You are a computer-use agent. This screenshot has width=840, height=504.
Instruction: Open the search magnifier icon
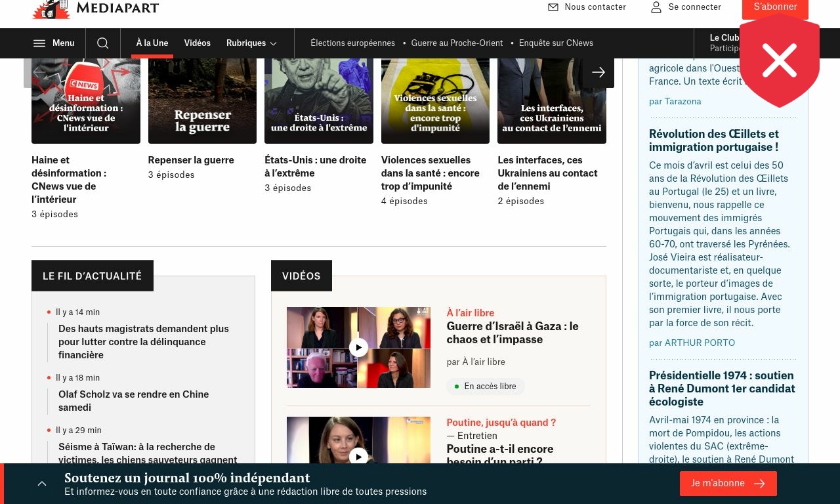click(x=102, y=43)
